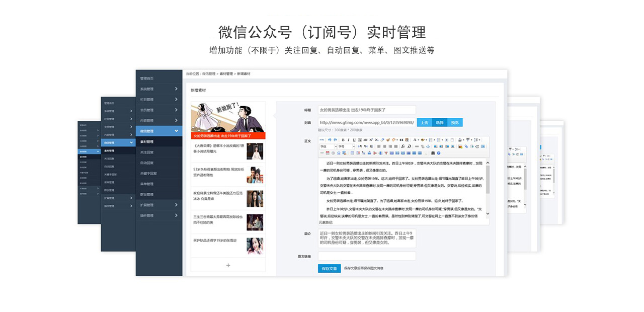Select 微信管理 in the middle background sidebar
The image size is (644, 312).
pyautogui.click(x=118, y=142)
